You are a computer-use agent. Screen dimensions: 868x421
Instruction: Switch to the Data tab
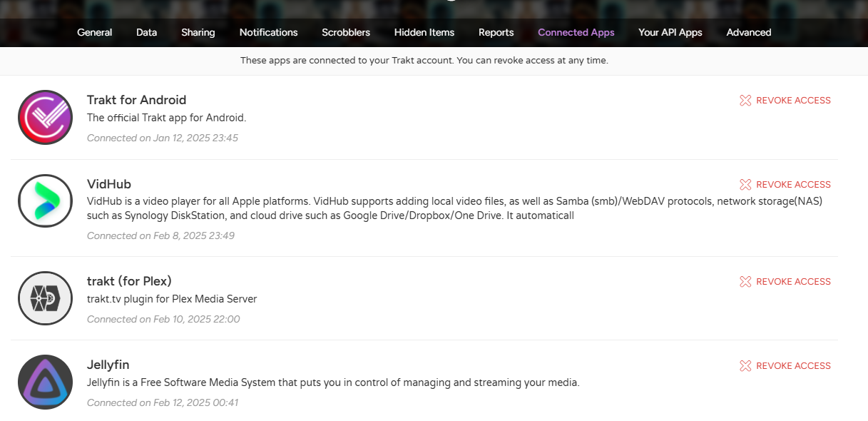click(147, 32)
